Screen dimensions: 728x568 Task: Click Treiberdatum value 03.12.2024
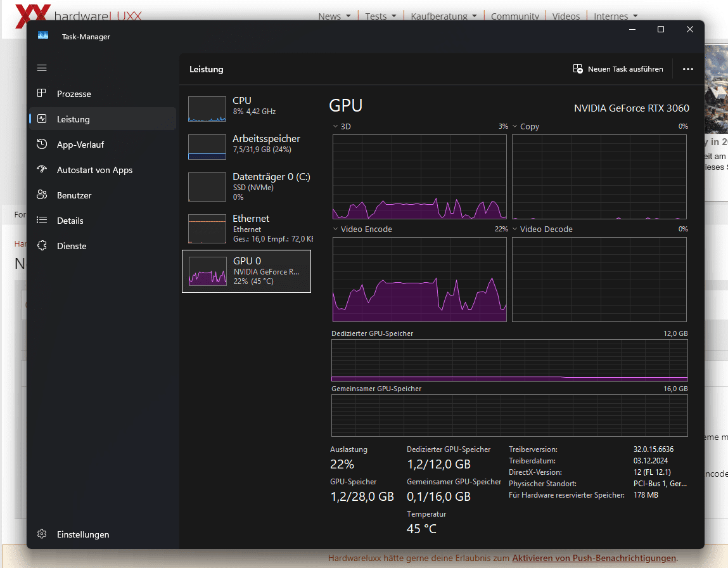651,461
